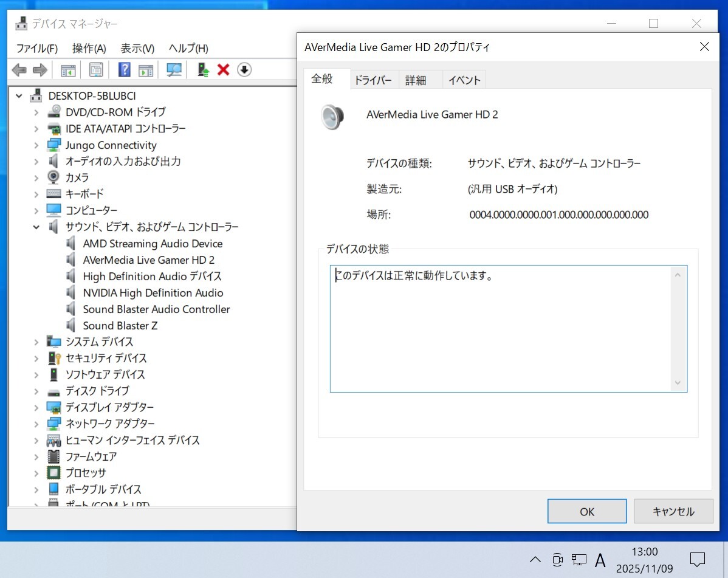This screenshot has height=578, width=728.
Task: Click the device status scrollbar up arrow
Action: click(678, 275)
